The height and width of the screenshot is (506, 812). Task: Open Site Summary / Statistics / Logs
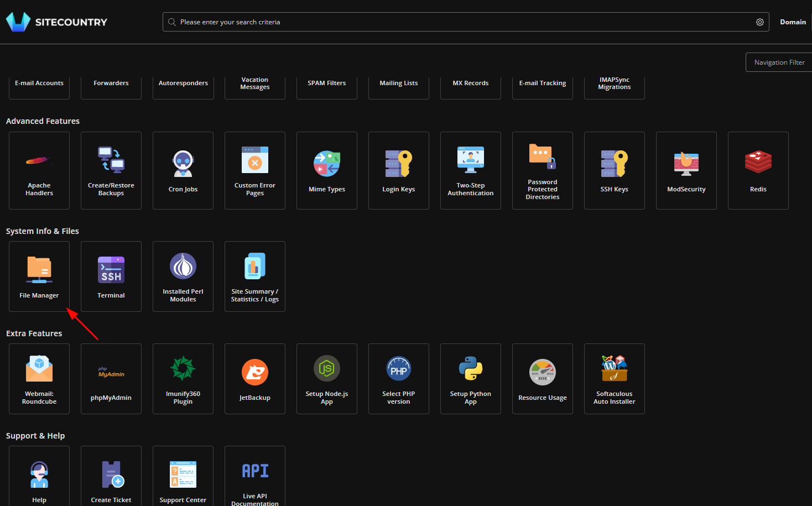[255, 277]
